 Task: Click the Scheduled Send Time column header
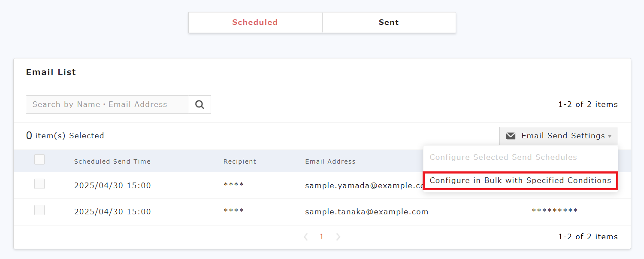pos(112,161)
